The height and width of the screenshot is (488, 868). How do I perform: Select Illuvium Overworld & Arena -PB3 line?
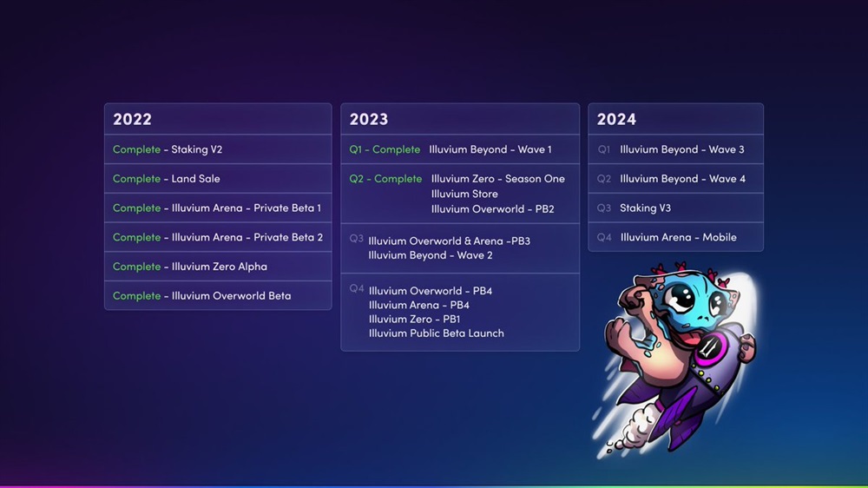(449, 241)
